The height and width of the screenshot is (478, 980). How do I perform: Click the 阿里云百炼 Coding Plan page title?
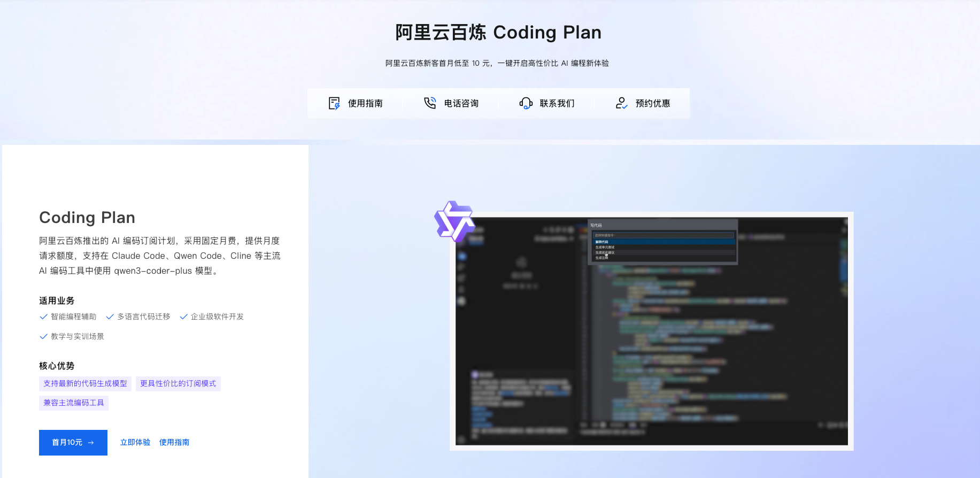[x=498, y=33]
